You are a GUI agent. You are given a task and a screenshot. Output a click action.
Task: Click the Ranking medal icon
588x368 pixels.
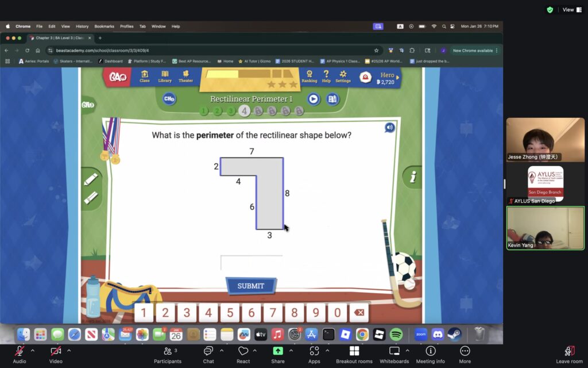(310, 76)
